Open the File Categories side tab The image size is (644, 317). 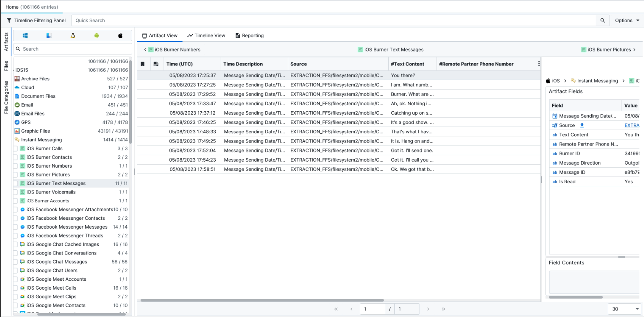pyautogui.click(x=6, y=97)
